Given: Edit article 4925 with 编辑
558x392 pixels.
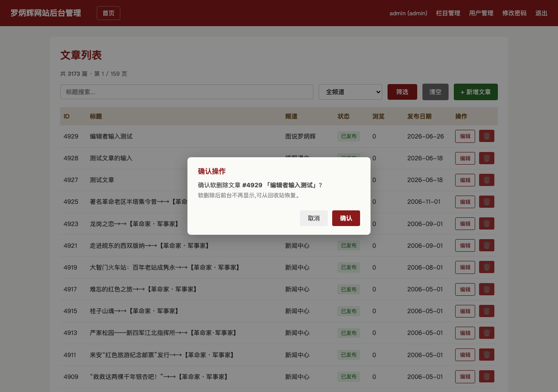Looking at the screenshot, I should [465, 202].
